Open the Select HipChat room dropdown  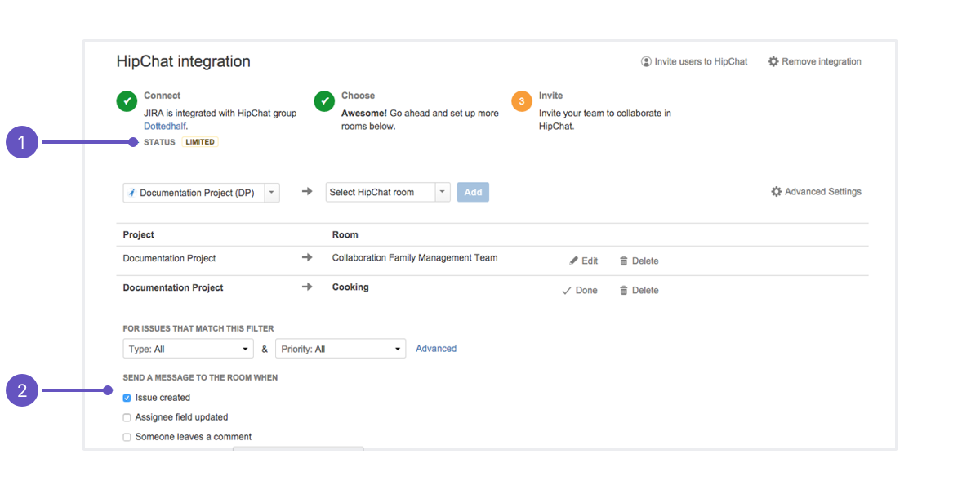pos(388,192)
